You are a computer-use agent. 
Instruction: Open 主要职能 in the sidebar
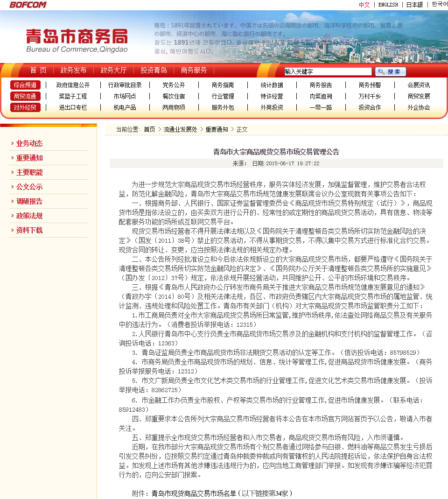point(29,173)
